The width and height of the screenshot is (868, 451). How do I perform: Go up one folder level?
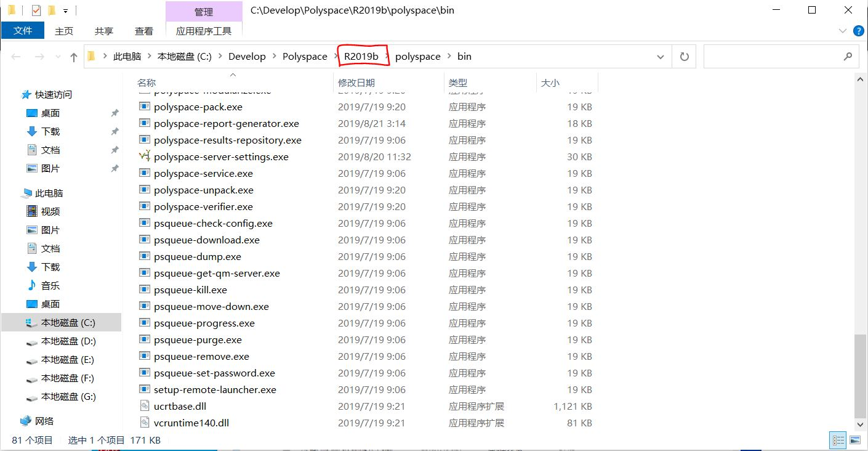74,57
